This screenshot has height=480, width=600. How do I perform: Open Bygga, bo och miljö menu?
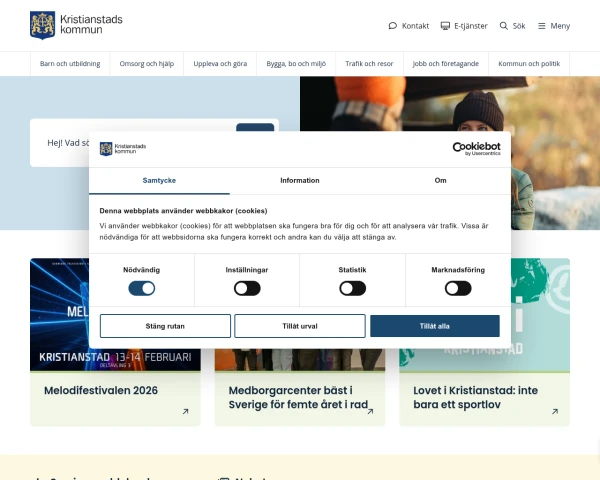[x=296, y=64]
